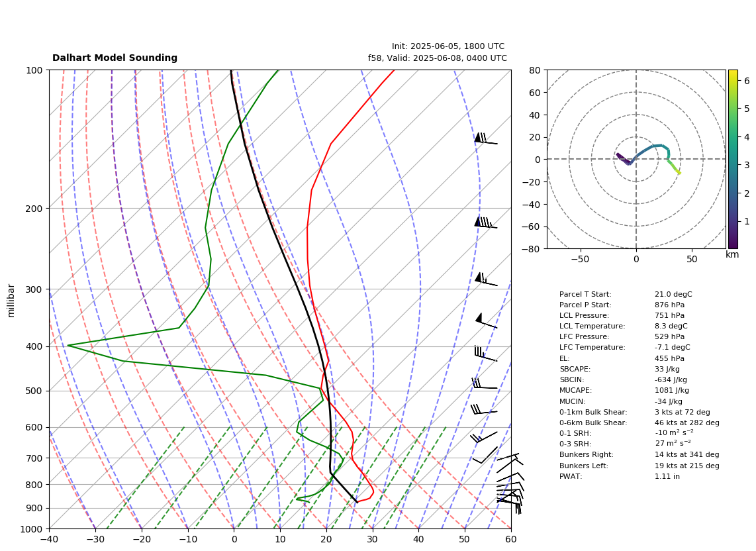Click the "f58, Valid: 2025-06-08, 0400 UTC" line
The height and width of the screenshot is (551, 756).
[x=438, y=58]
